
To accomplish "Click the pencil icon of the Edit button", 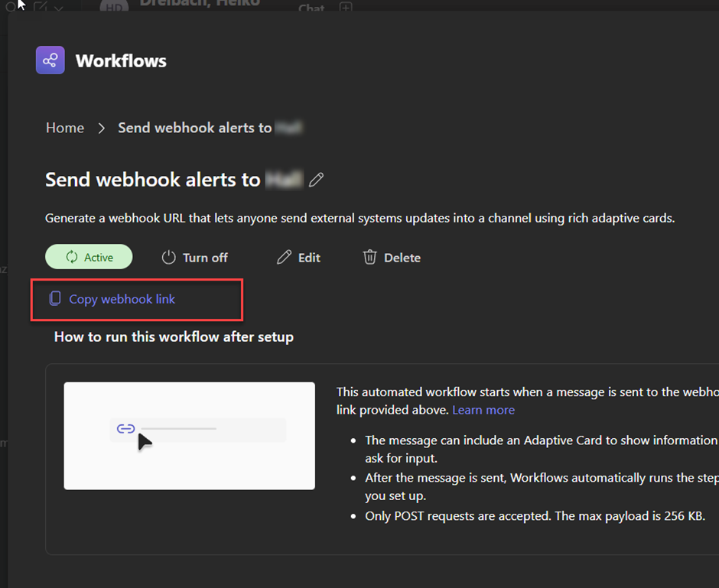I will [x=284, y=258].
